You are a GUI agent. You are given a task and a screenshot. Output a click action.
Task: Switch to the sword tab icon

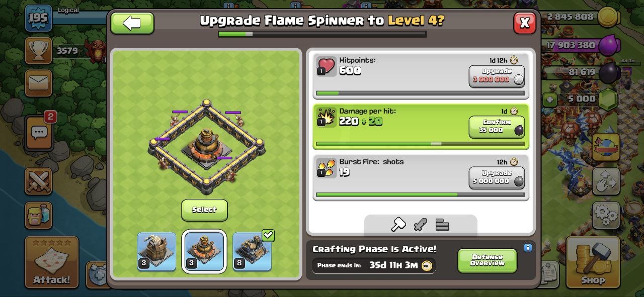click(421, 225)
